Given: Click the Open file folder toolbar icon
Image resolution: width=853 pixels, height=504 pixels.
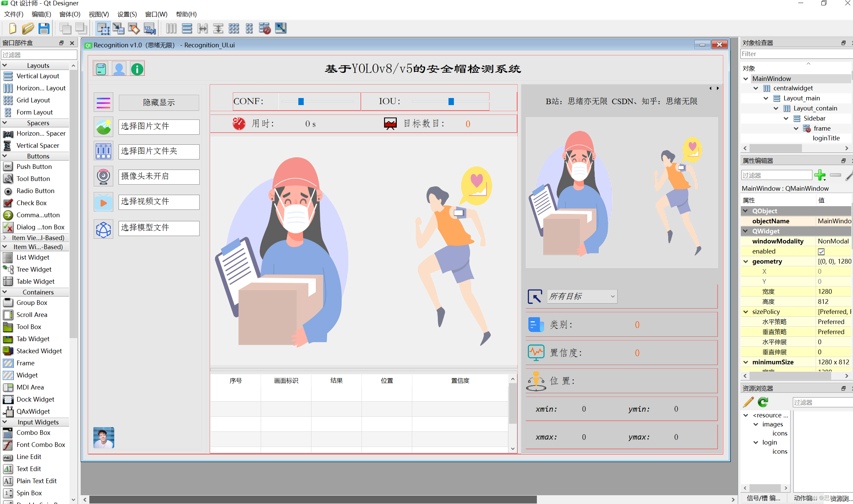Looking at the screenshot, I should (x=28, y=29).
